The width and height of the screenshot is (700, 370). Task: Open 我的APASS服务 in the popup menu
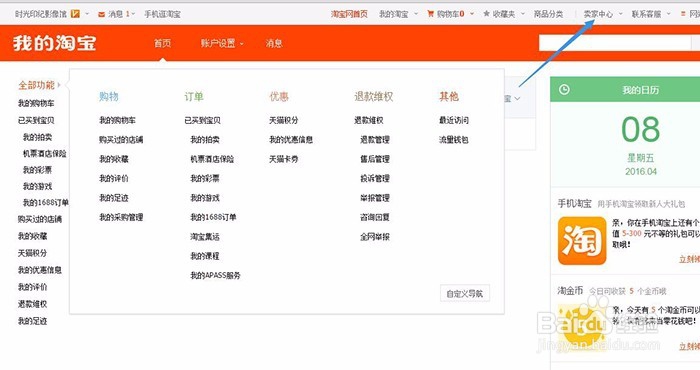point(215,276)
